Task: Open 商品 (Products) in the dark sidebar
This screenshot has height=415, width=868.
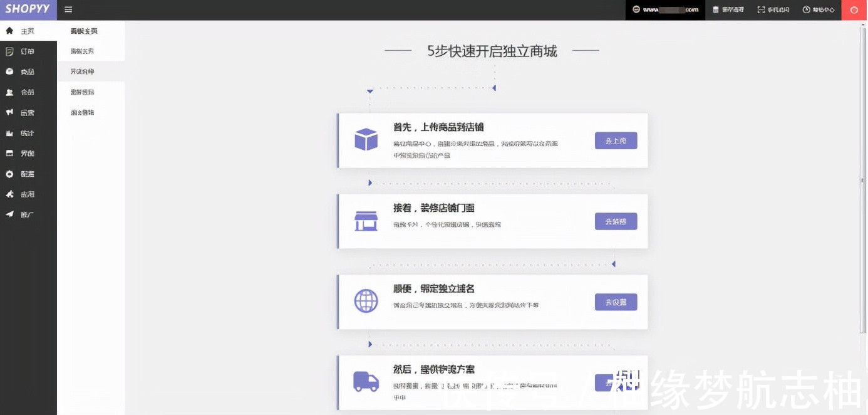Action: pyautogui.click(x=28, y=71)
